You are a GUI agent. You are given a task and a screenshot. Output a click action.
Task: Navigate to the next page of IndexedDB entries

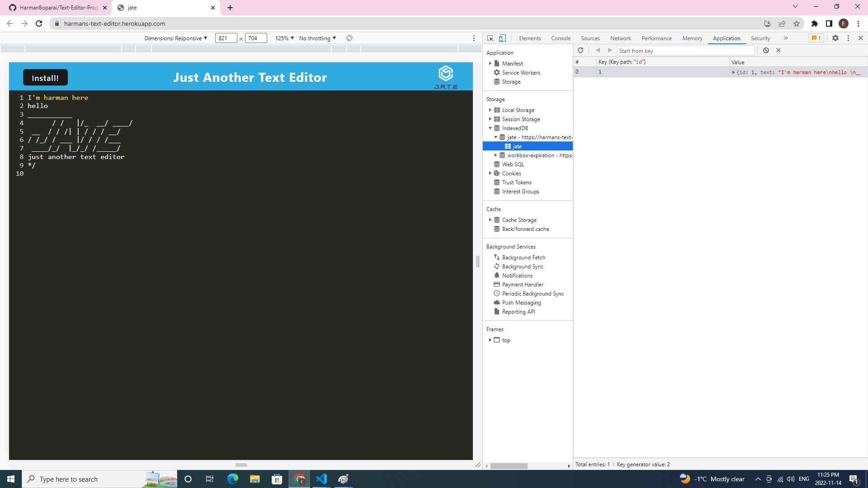tap(610, 50)
